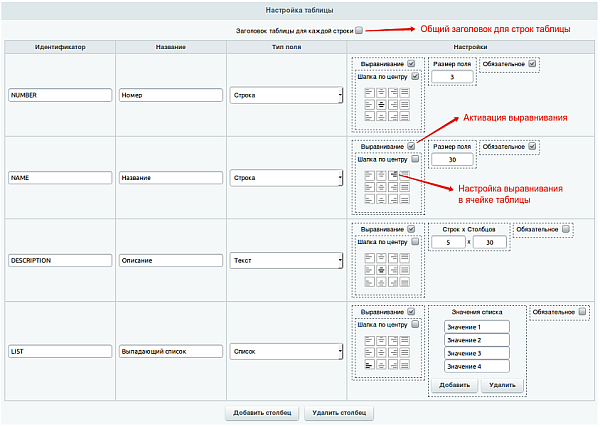Open the 'Список' field type dropdown
Viewport: 600px width, 427px height.
pyautogui.click(x=286, y=351)
